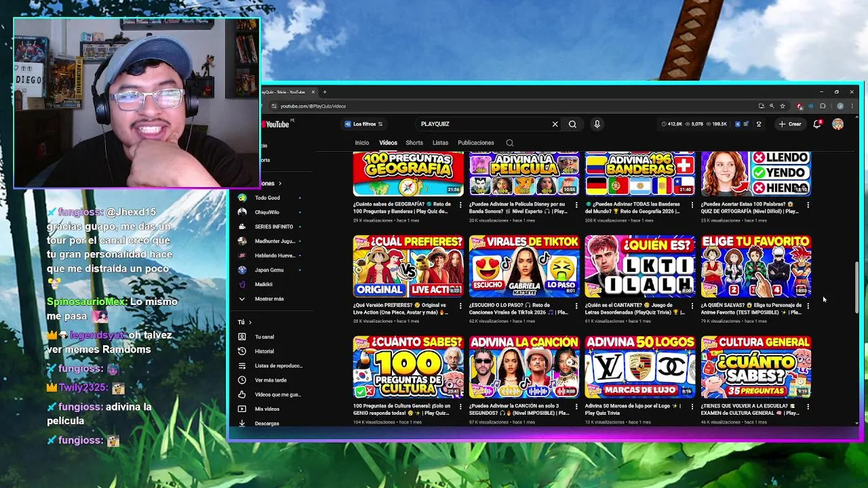Open ChiquiWilo channel subscription
This screenshot has width=868, height=488.
267,212
